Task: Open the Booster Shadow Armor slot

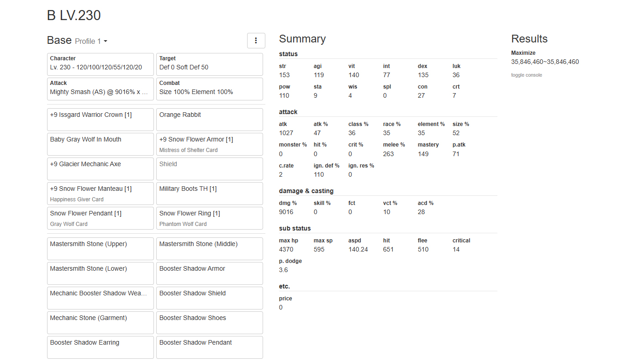Action: coord(209,273)
